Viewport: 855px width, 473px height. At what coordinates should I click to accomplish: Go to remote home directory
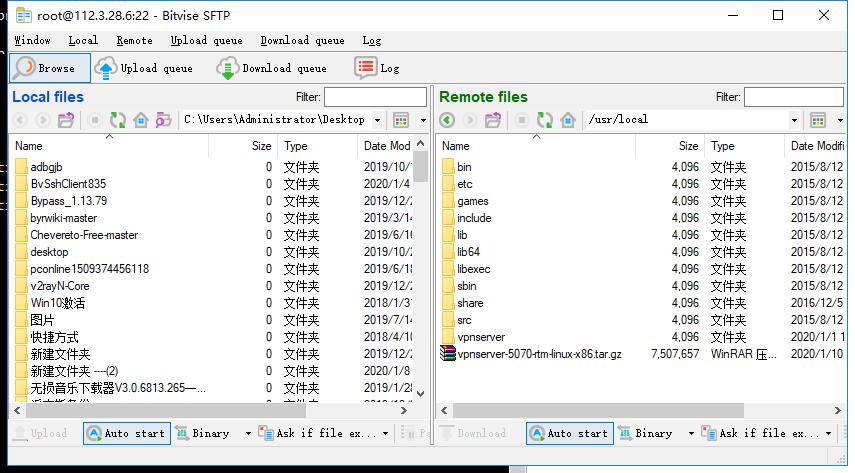[x=568, y=120]
